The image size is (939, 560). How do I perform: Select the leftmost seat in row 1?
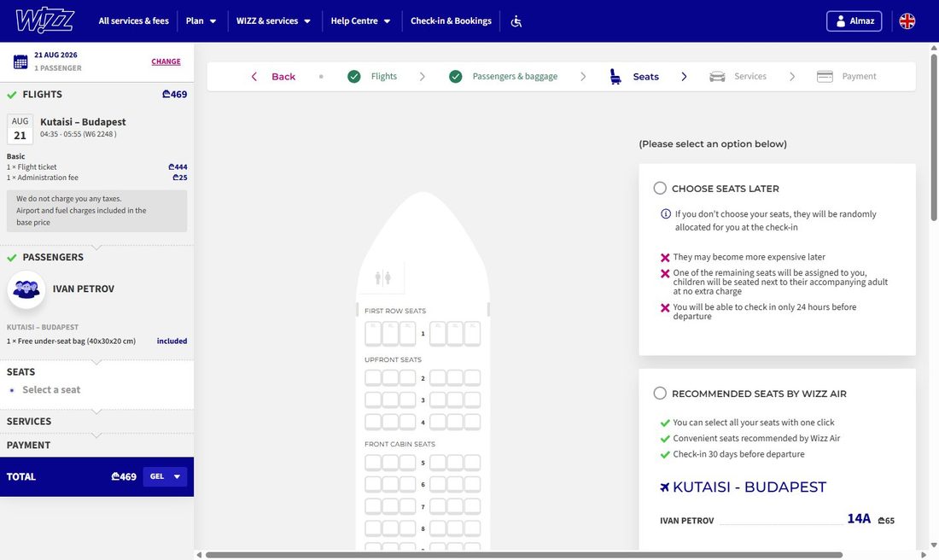(373, 334)
